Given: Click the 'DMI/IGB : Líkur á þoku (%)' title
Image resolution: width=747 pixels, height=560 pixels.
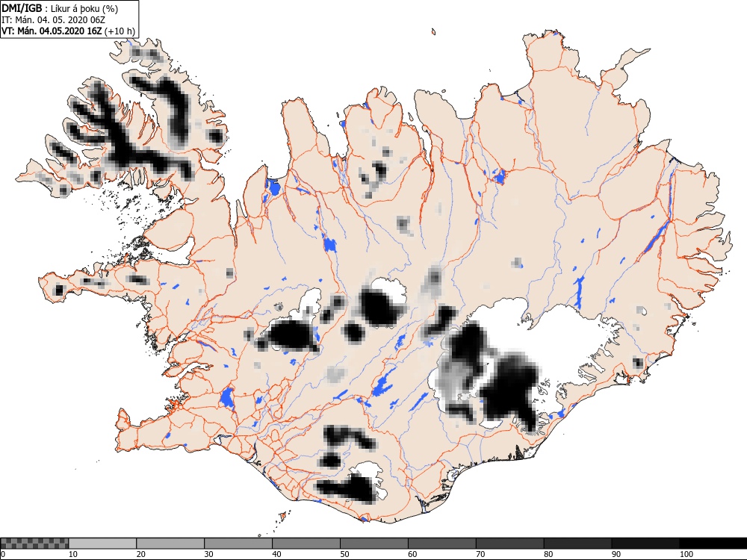Looking at the screenshot, I should click(60, 8).
